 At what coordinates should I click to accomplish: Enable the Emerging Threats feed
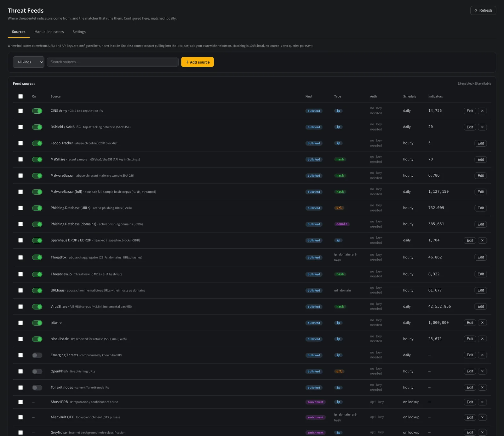(x=37, y=355)
